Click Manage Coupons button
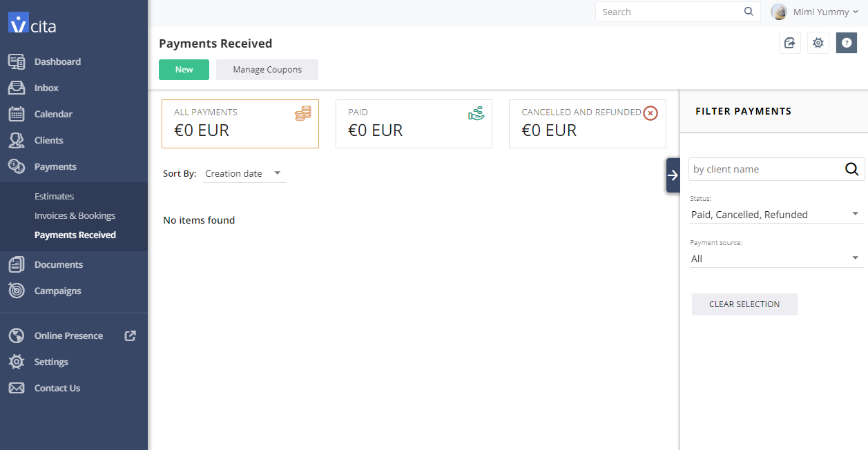The height and width of the screenshot is (450, 868). click(267, 70)
